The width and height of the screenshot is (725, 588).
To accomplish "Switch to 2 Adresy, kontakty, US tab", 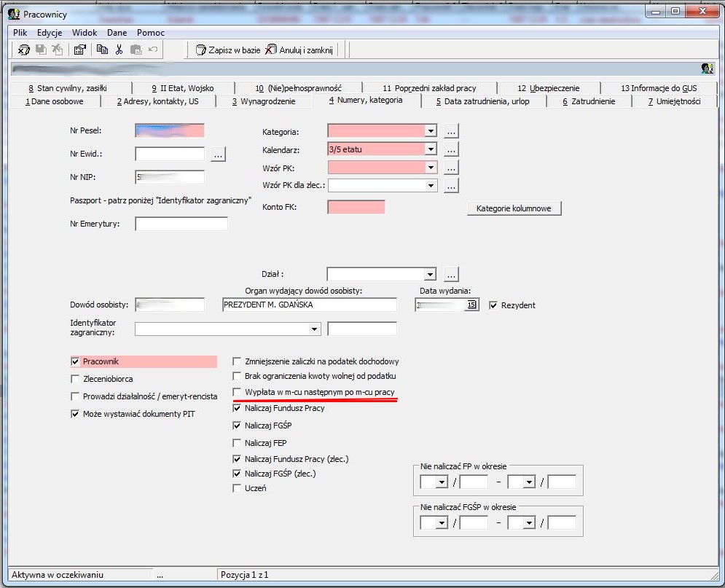I will point(157,101).
